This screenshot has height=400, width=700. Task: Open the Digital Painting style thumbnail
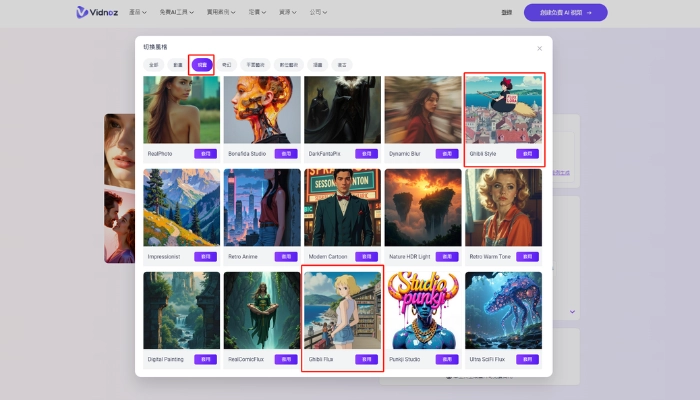click(x=182, y=310)
